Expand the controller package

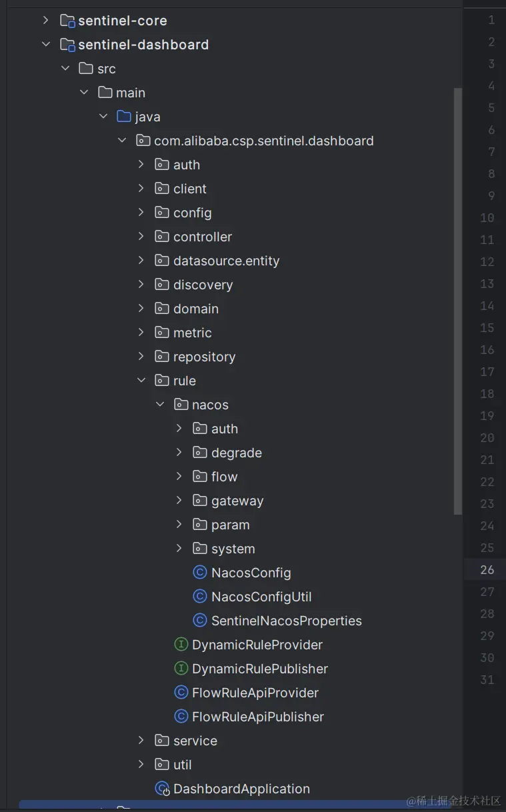pos(141,237)
